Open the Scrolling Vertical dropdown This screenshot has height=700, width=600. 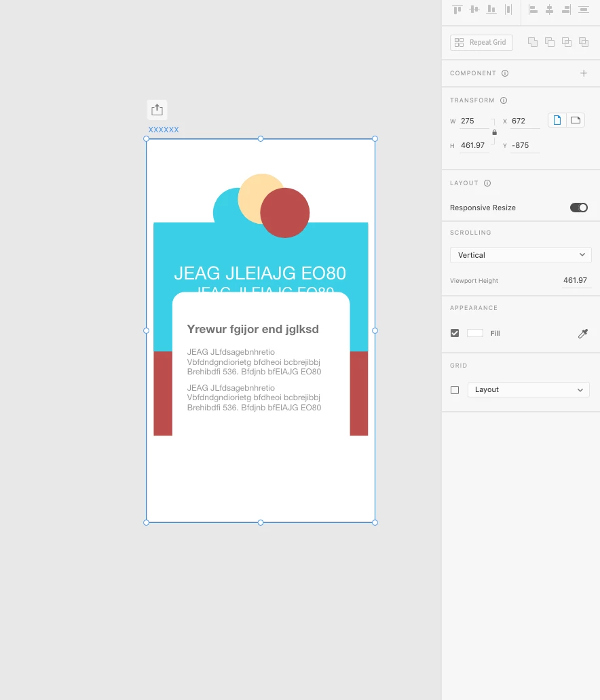(521, 255)
